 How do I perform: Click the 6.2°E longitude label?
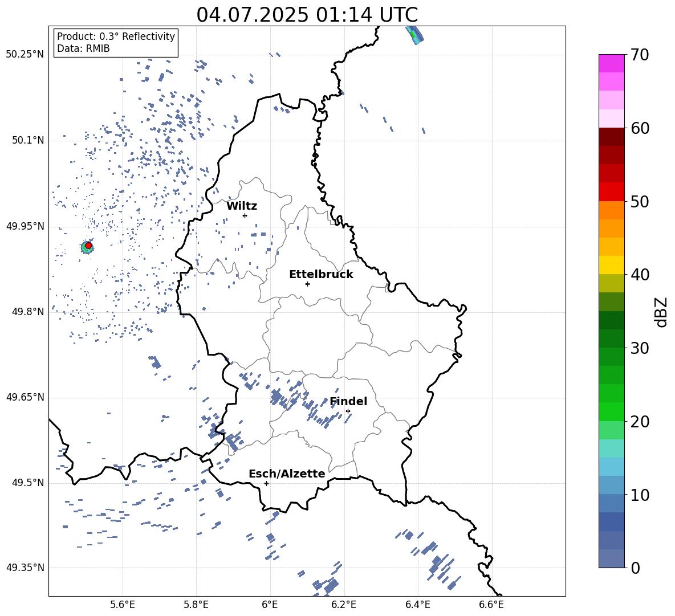coord(344,605)
